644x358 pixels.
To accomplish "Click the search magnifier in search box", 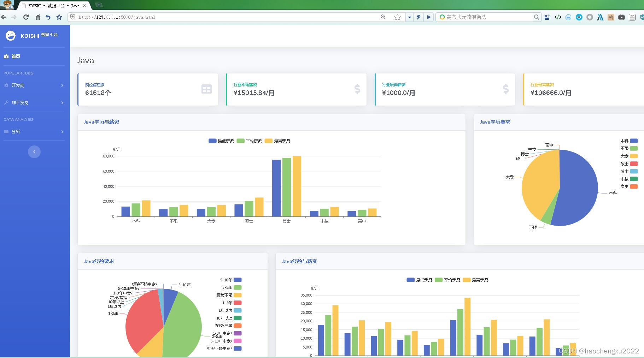I will coord(536,17).
